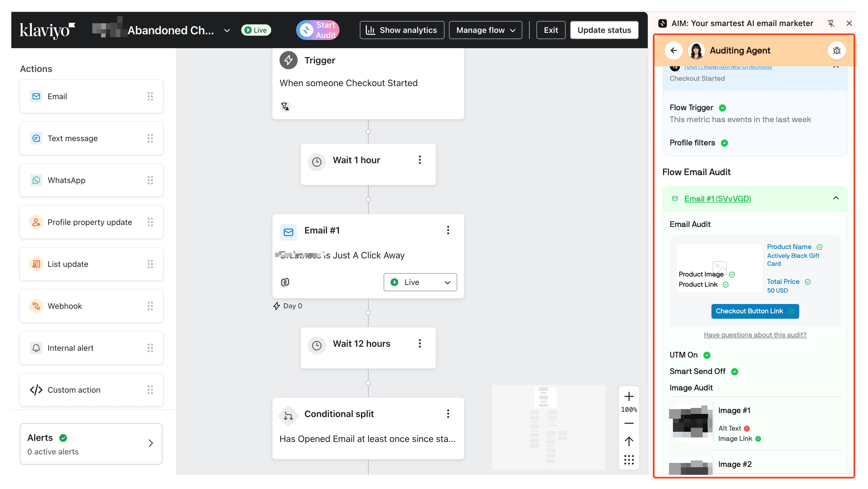
Task: Open options menu for Wait 1 hour
Action: pos(420,160)
